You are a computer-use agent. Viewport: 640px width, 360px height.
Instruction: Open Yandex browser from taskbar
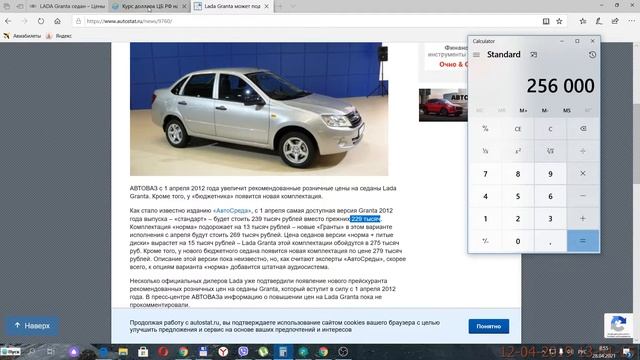pyautogui.click(x=223, y=351)
